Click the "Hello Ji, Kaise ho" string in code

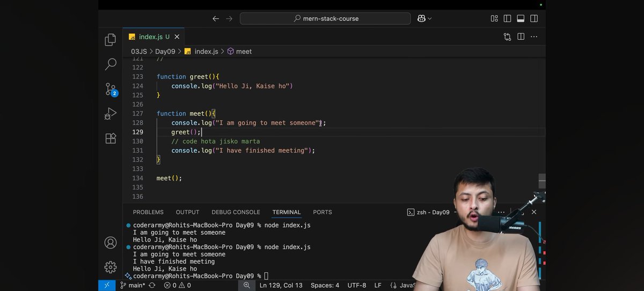coord(252,86)
